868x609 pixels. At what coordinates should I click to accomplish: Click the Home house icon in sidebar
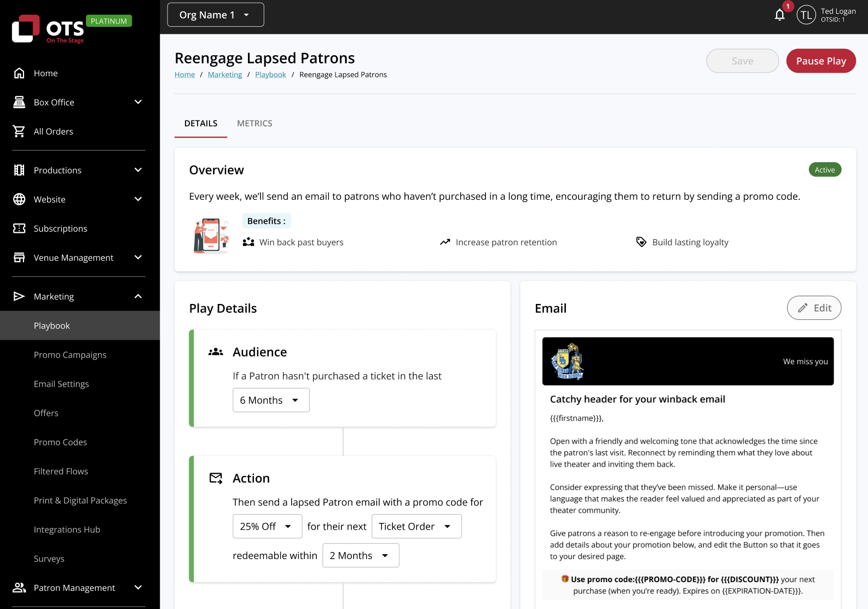point(19,73)
